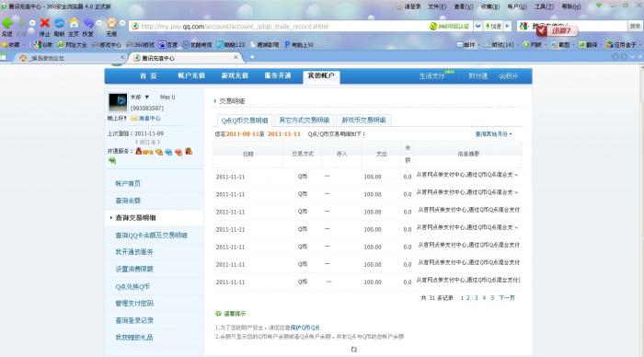Click the paw print 无痕 icon

pos(111,23)
